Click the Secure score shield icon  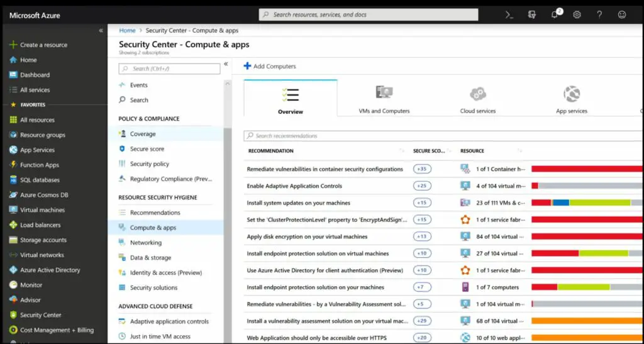coord(122,148)
